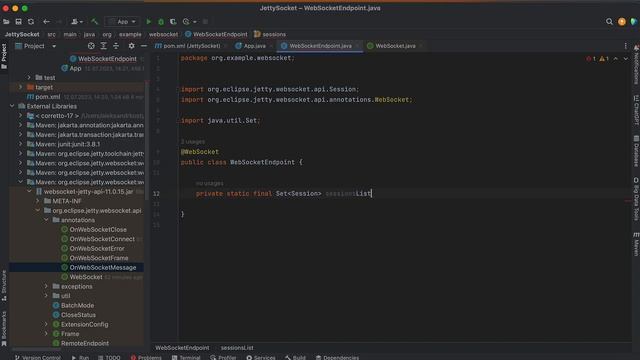Screen dimensions: 640x360
Task: Toggle the Project tool window stripe button
Action: pos(4,56)
